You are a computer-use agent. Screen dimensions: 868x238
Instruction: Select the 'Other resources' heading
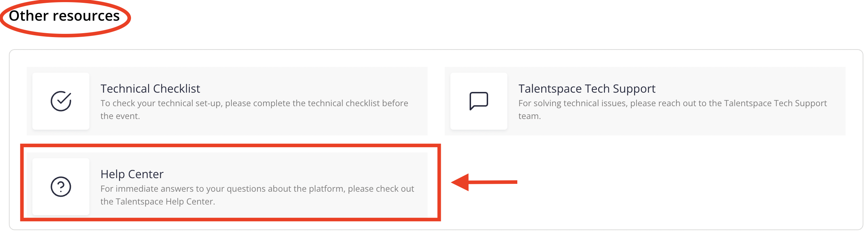coord(64,16)
